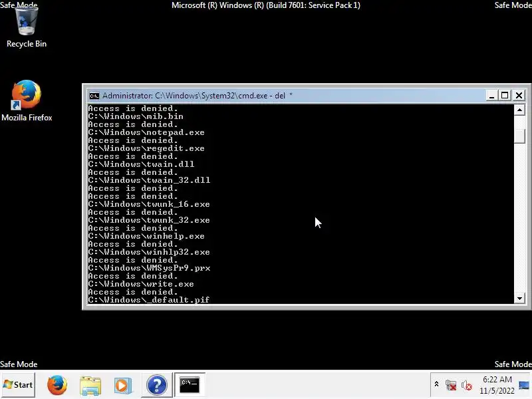
Task: Click the line C:\Windows\write.exe
Action: pos(141,284)
